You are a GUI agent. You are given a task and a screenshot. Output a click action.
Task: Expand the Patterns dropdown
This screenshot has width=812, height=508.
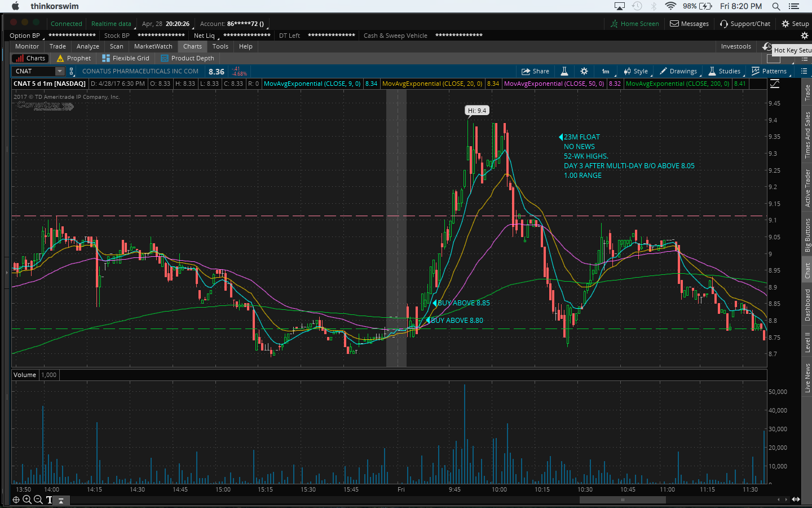point(769,71)
